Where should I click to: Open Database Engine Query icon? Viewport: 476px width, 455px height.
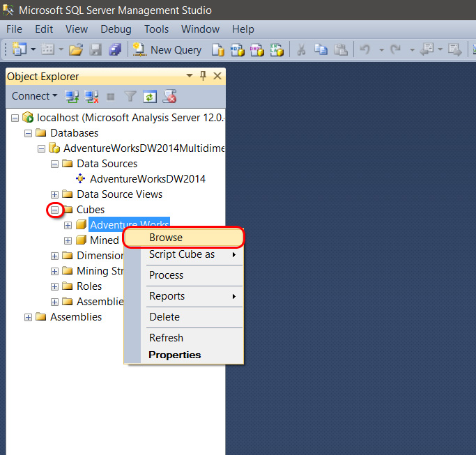pos(218,49)
